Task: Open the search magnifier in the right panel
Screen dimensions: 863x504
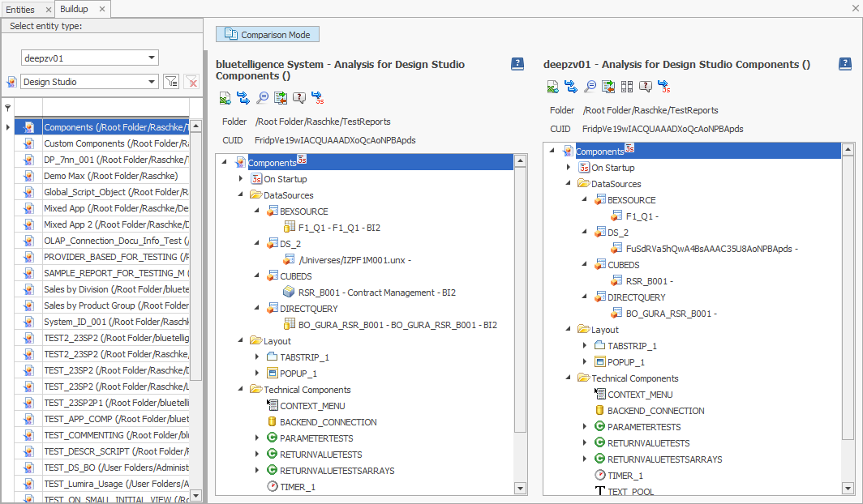Action: coord(589,86)
